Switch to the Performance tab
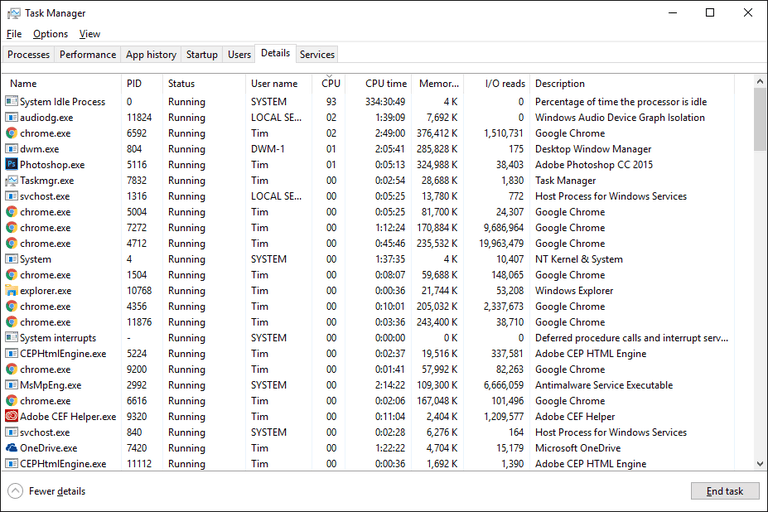 pyautogui.click(x=88, y=54)
